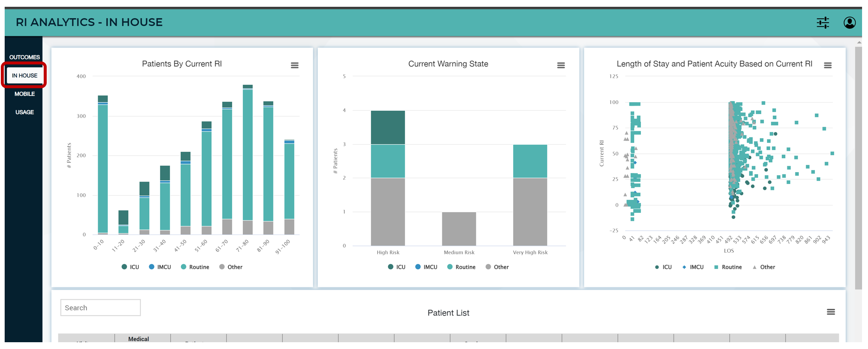Click the 81-90 bar in Patients By Current RI
Viewport: 868px width, 349px height.
point(268,168)
